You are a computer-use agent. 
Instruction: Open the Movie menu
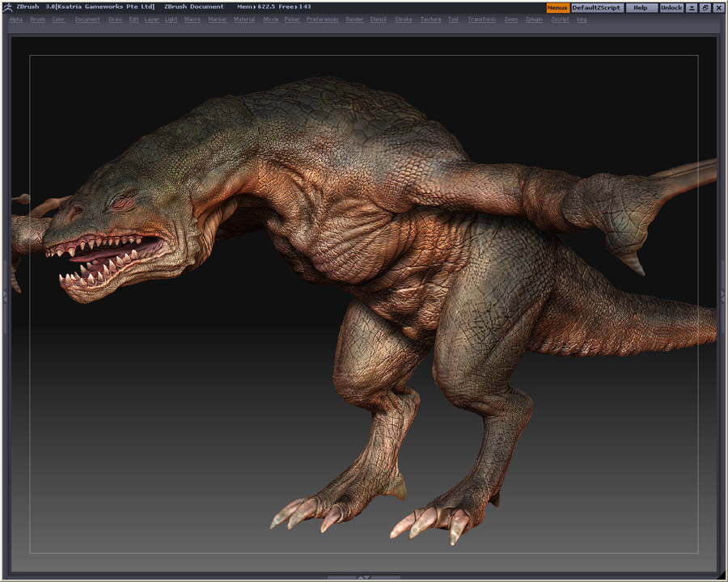271,19
